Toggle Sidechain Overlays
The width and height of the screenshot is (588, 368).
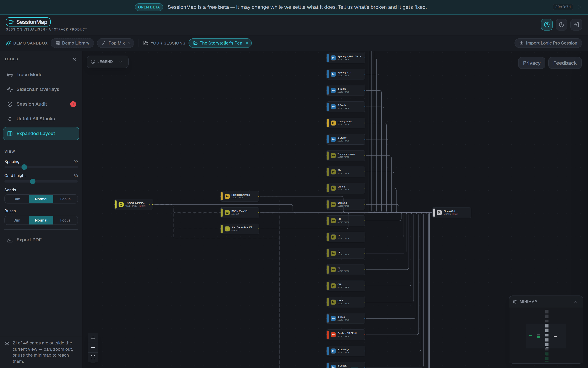(x=41, y=89)
